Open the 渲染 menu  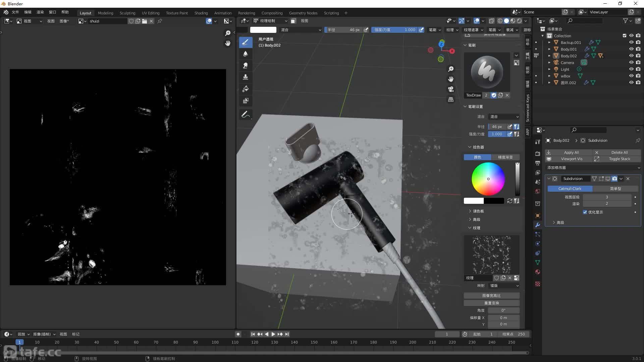pos(40,12)
